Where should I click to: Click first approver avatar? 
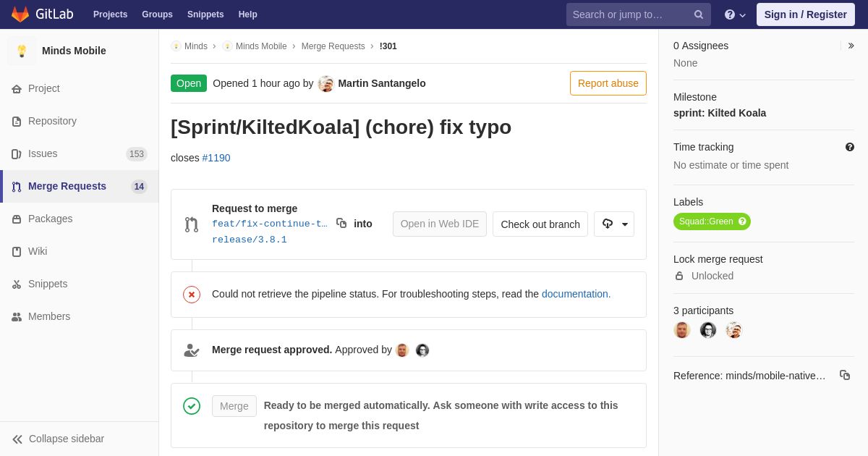402,350
